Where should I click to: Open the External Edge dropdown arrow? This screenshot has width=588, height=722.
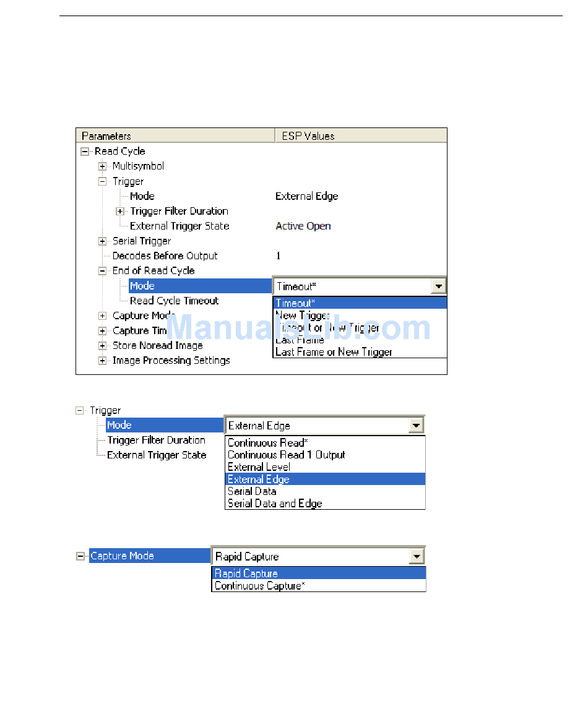coord(416,426)
